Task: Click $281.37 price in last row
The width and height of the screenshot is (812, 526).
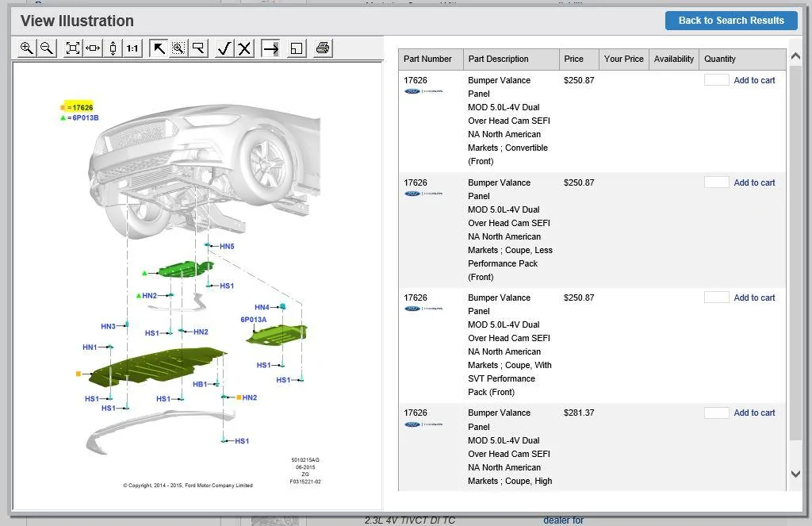Action: tap(579, 413)
